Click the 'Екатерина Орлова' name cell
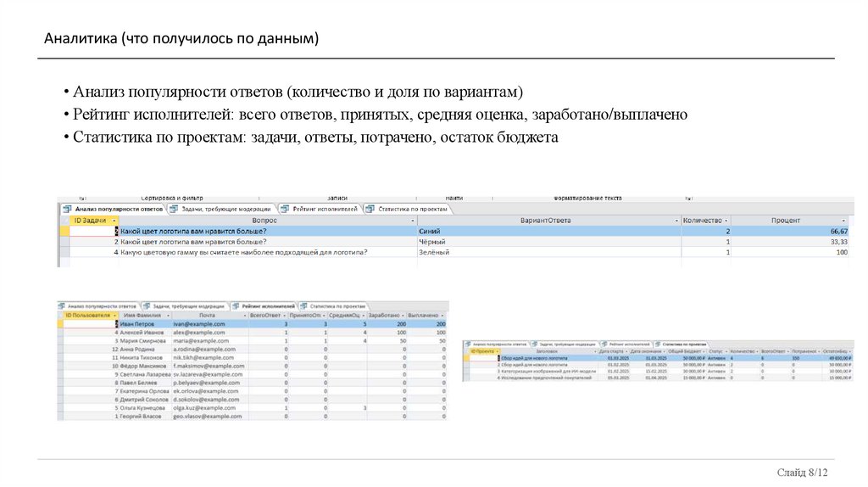Viewport: 868px width, 487px height. 145,391
